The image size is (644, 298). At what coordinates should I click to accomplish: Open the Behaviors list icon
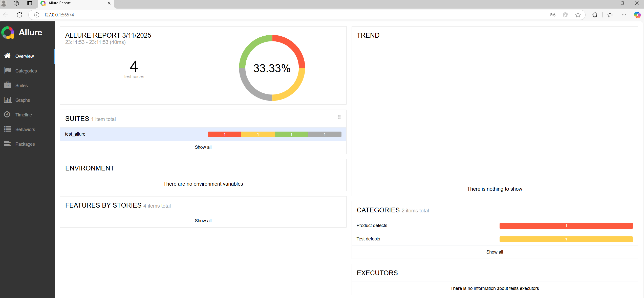click(x=8, y=129)
